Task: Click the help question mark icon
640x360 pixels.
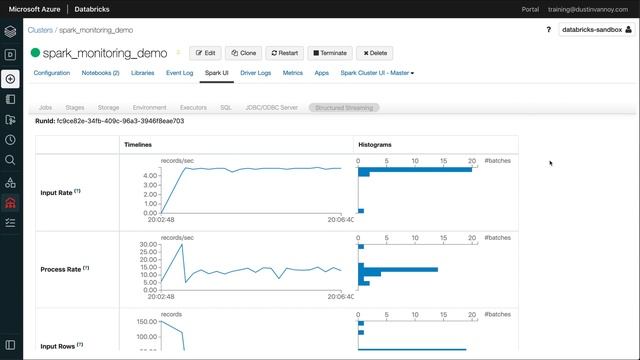Action: tap(549, 30)
